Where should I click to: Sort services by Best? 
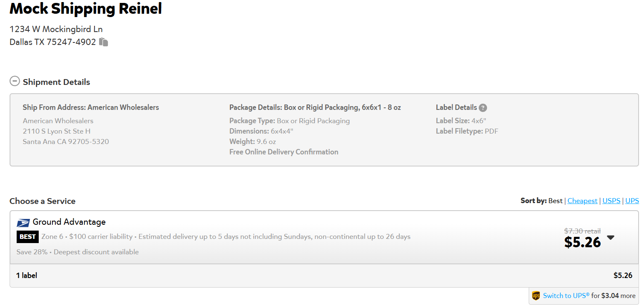(555, 201)
